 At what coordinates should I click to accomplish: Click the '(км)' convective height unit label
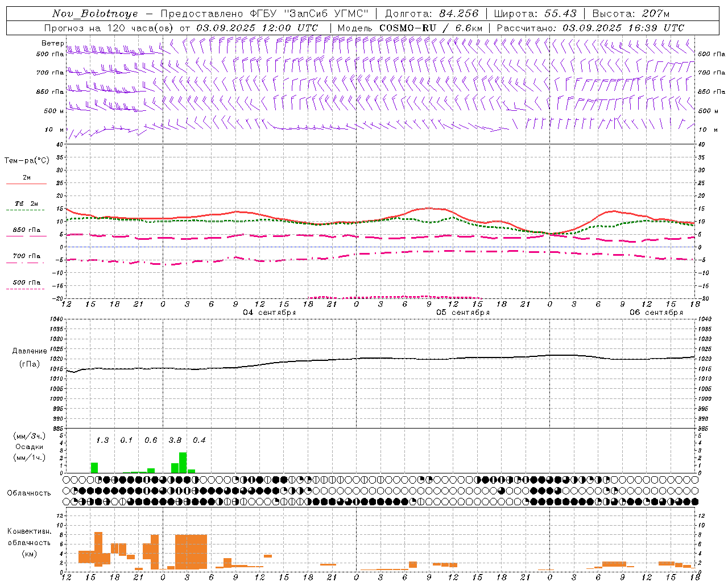[x=30, y=554]
